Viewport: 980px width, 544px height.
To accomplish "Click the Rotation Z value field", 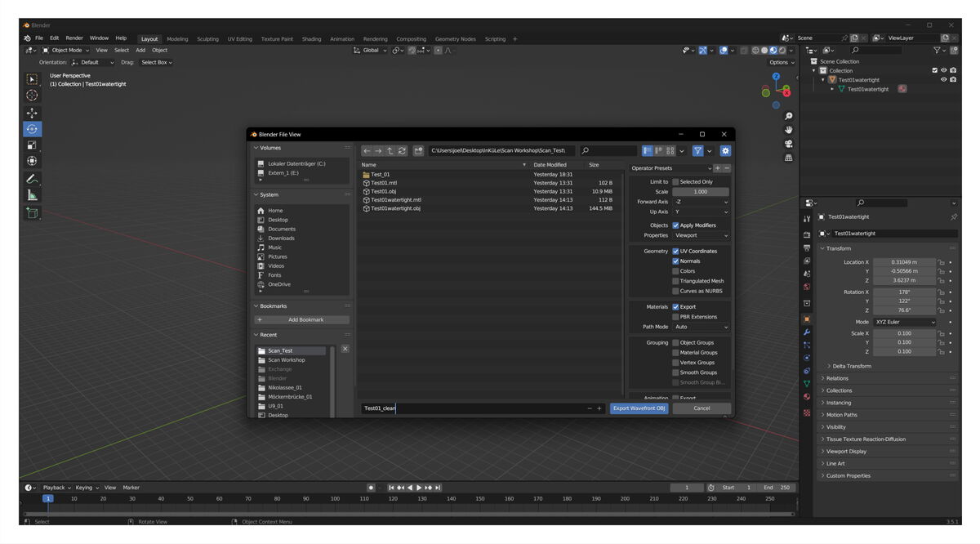I will [904, 310].
